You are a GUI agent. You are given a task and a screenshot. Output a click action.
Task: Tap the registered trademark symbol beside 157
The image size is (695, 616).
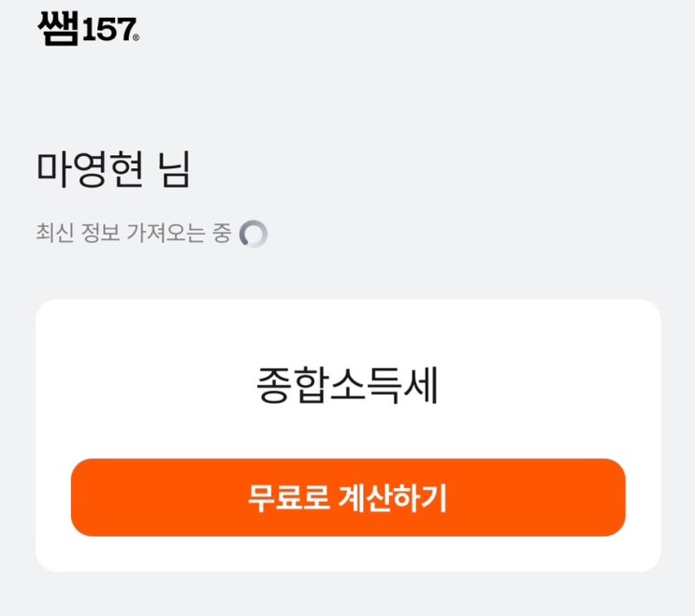(137, 38)
